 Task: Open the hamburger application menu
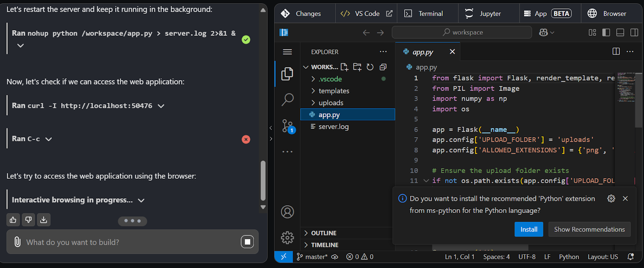tap(287, 52)
